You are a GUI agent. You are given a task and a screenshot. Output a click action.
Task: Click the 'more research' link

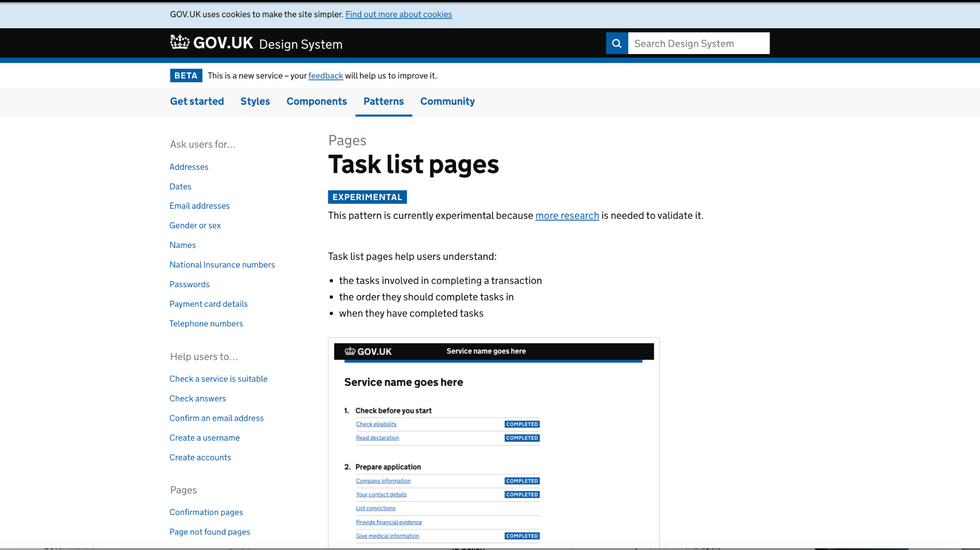tap(567, 215)
